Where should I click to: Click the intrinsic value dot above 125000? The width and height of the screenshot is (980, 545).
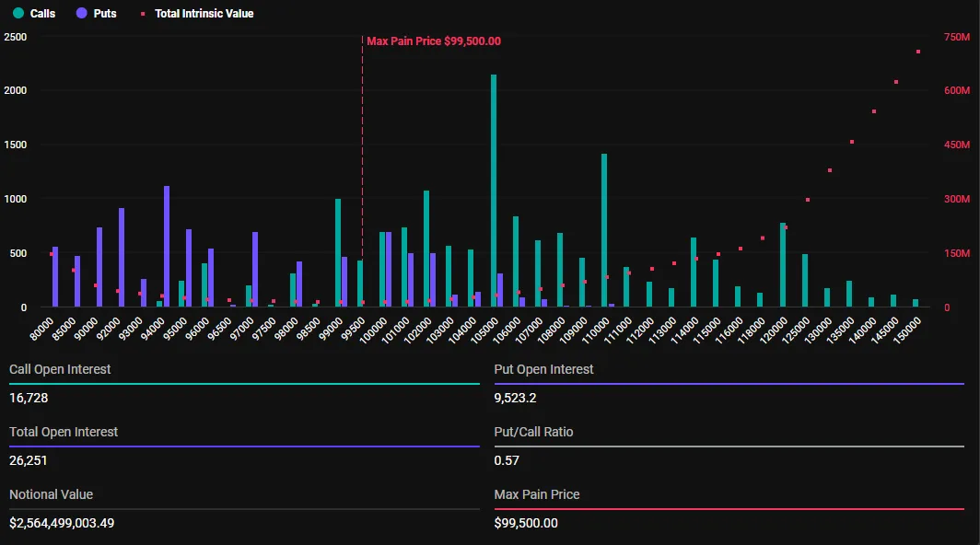(x=808, y=198)
